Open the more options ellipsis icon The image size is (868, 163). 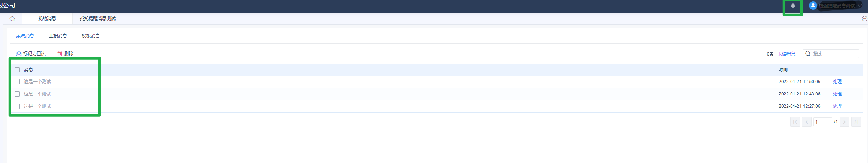click(x=864, y=19)
